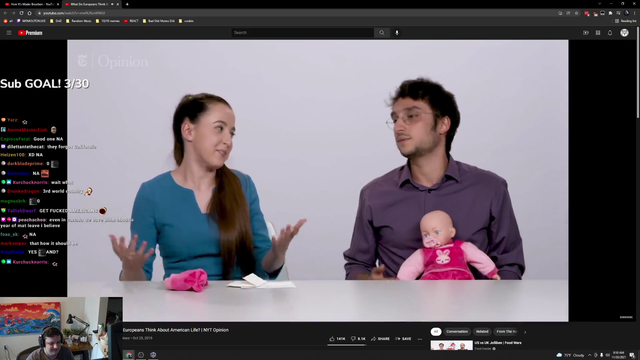Bookmark this page with star icon
The image size is (640, 360).
[576, 13]
